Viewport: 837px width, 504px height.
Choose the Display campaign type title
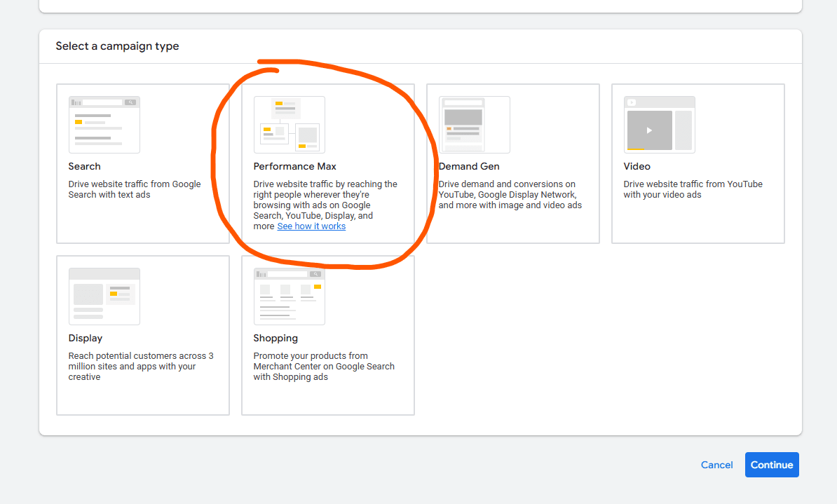85,338
